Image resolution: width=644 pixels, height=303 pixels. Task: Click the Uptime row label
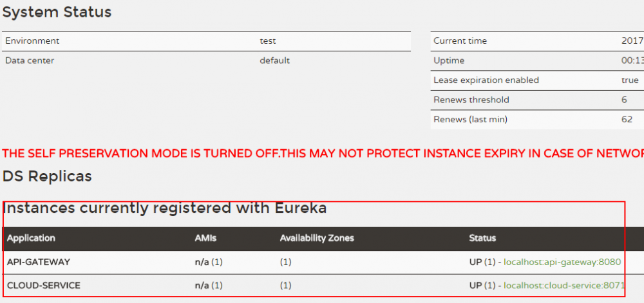(x=449, y=60)
